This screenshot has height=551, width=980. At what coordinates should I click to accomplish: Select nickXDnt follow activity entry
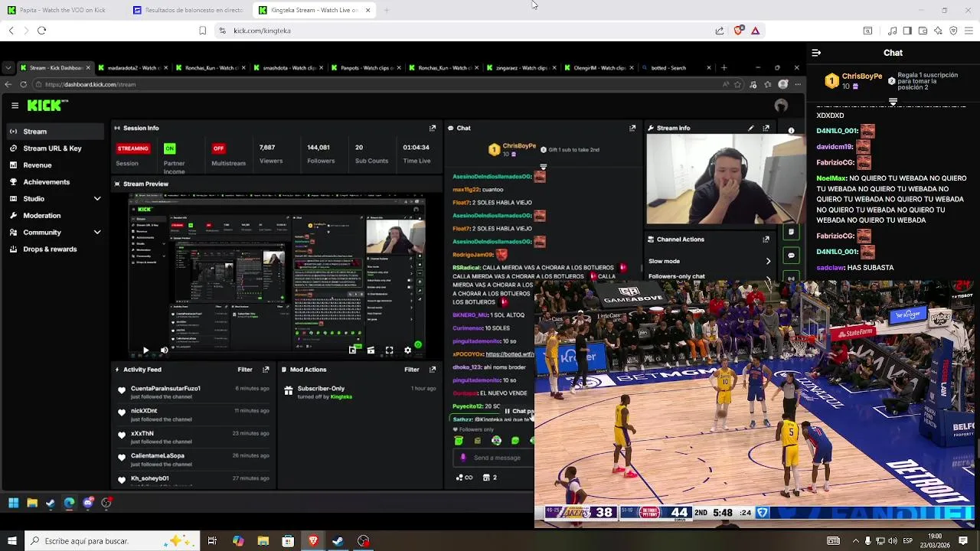pyautogui.click(x=192, y=415)
